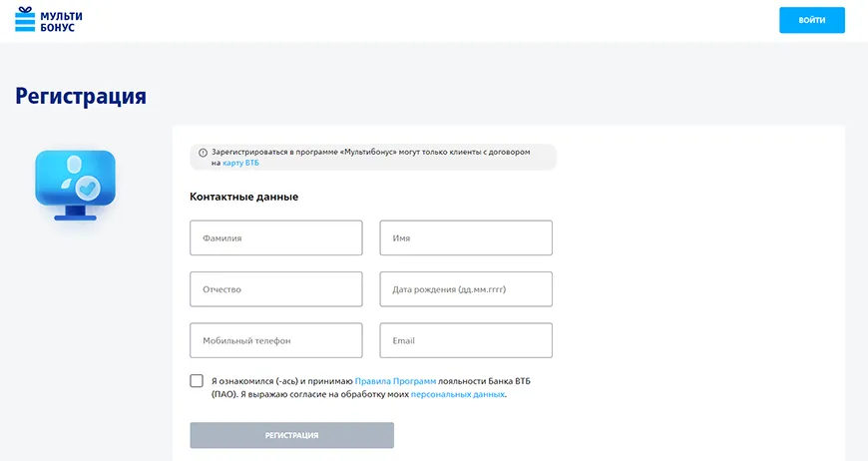
Task: Tick the agreement consent checkbox
Action: [197, 381]
